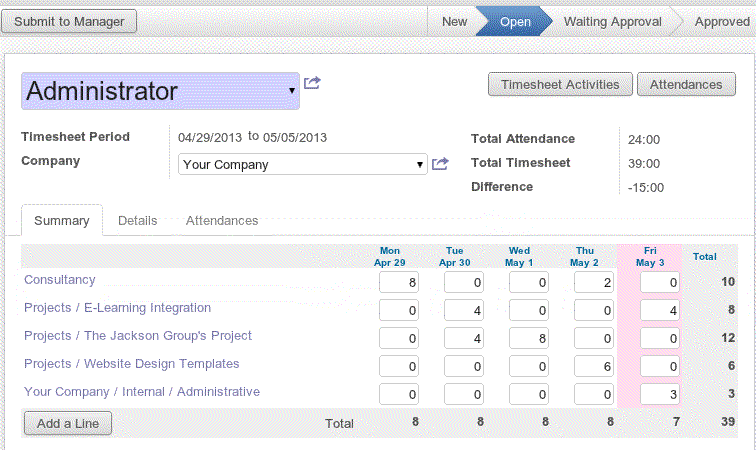Switch to the Attendances tab

[x=222, y=220]
